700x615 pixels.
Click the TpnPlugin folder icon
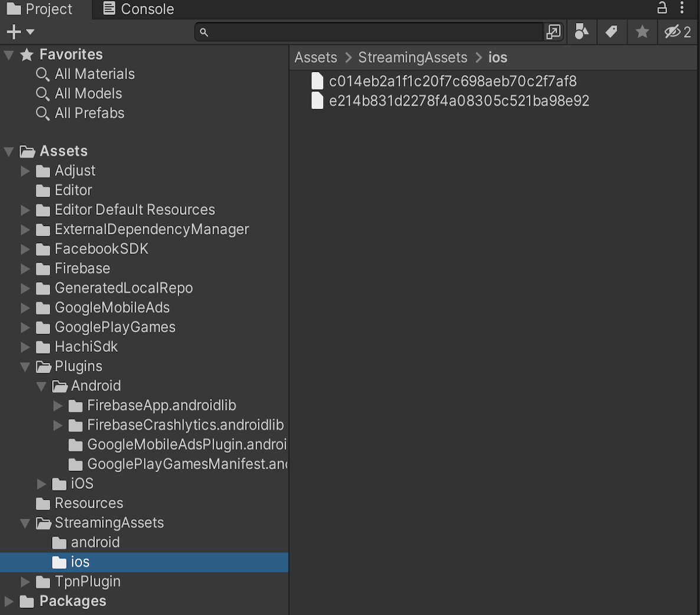click(43, 583)
